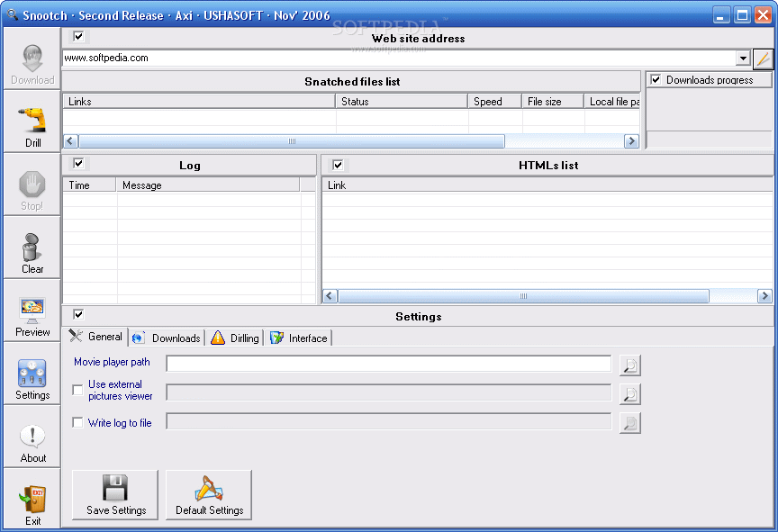Enable Write log to file
The width and height of the screenshot is (778, 532).
[77, 422]
